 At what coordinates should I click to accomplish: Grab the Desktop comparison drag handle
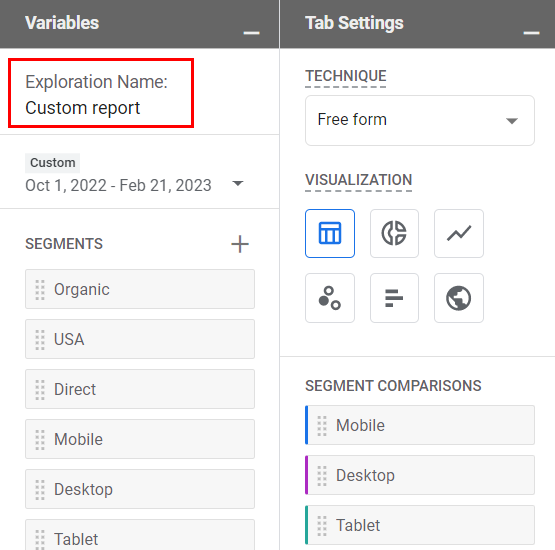coord(322,475)
